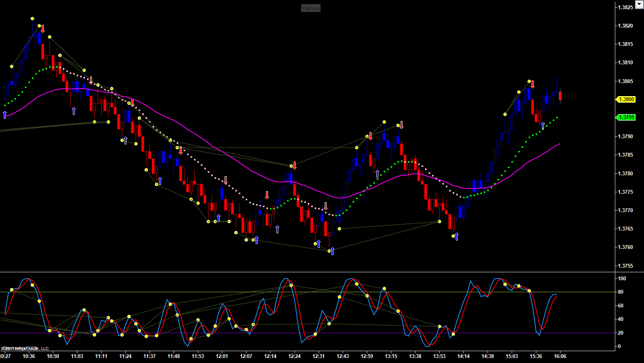This screenshot has height=363, width=644.
Task: Click the Capture button above the chart
Action: point(310,8)
